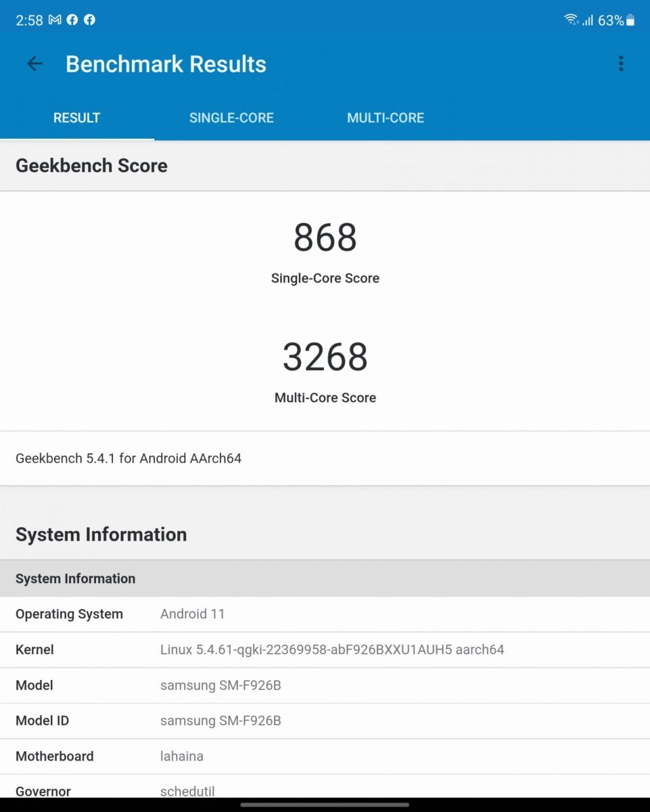Viewport: 650px width, 812px height.
Task: Select the SM-F926B value in Model ID row
Action: coord(220,721)
